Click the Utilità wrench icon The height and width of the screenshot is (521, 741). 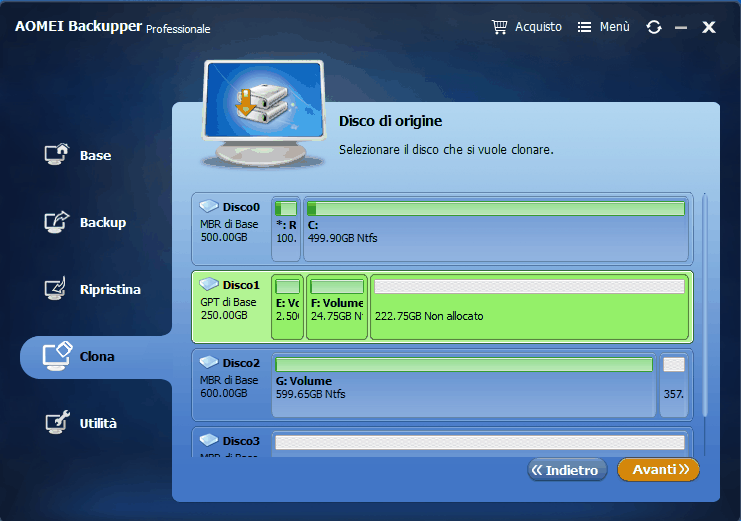[57, 422]
